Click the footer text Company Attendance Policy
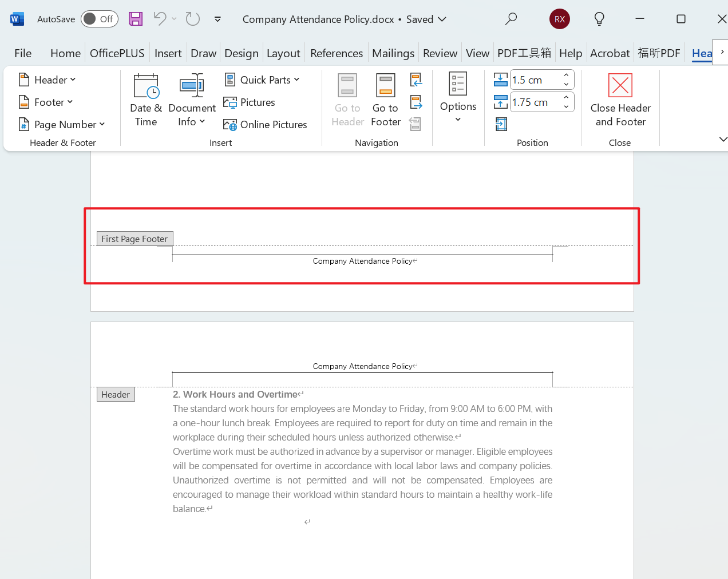Image resolution: width=728 pixels, height=579 pixels. click(362, 261)
